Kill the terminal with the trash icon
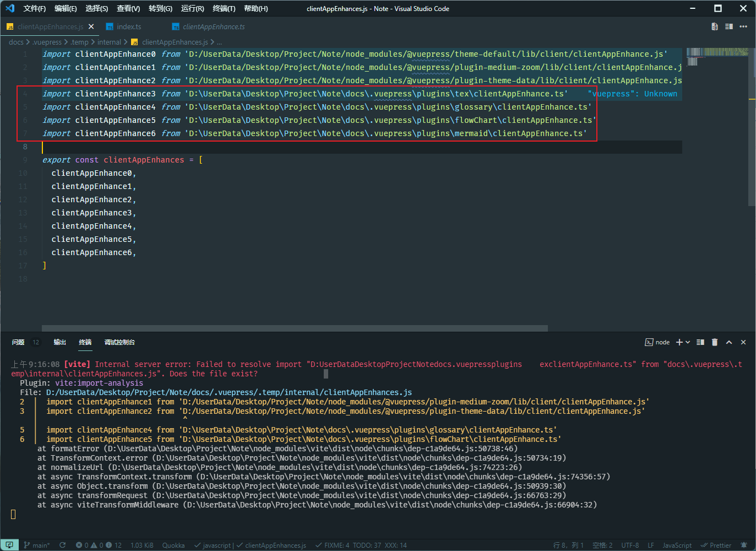The height and width of the screenshot is (551, 756). [714, 342]
